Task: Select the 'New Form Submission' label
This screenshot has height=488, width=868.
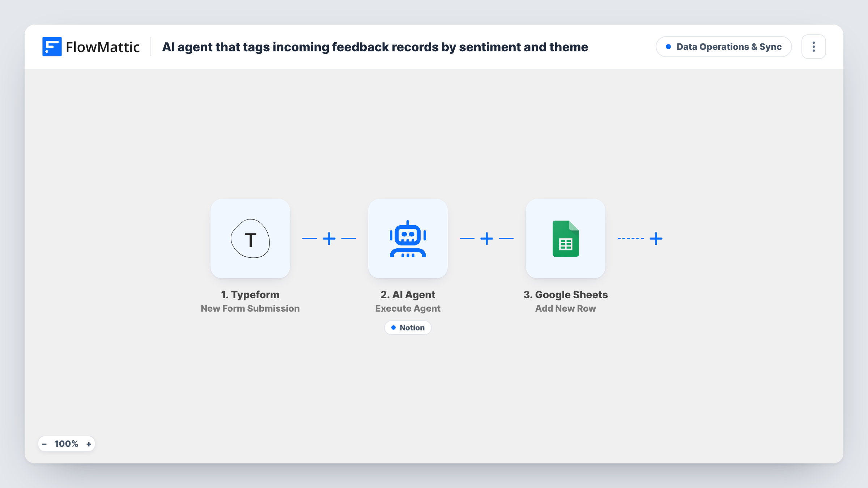Action: [250, 308]
